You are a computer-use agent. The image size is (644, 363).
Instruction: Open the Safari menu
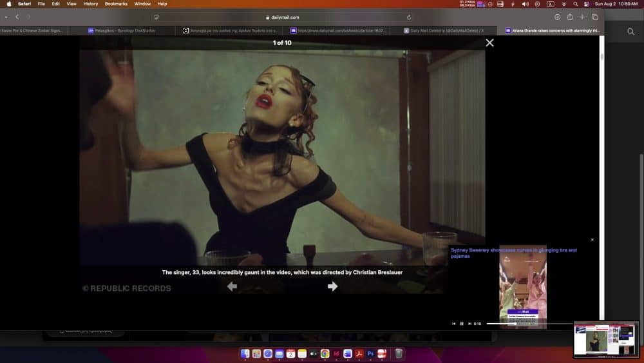point(24,4)
